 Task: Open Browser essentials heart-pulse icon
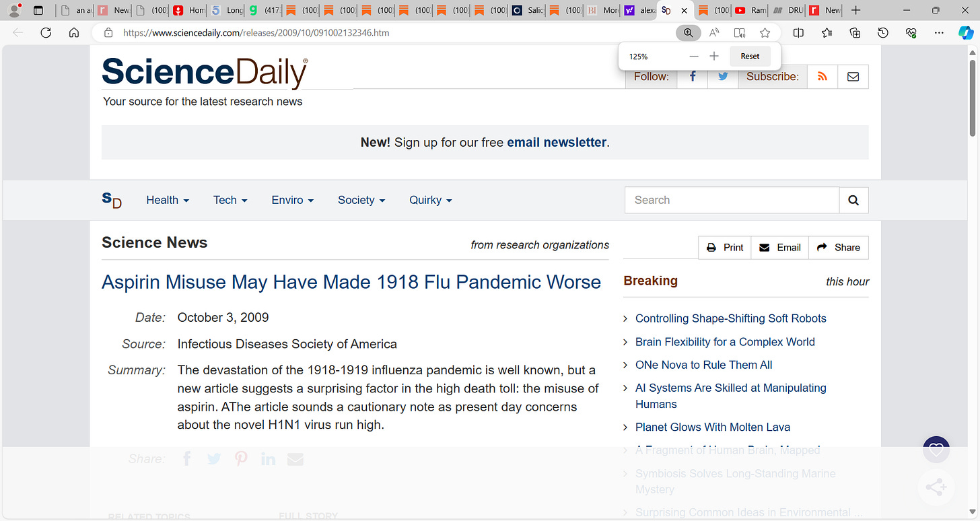coord(911,32)
